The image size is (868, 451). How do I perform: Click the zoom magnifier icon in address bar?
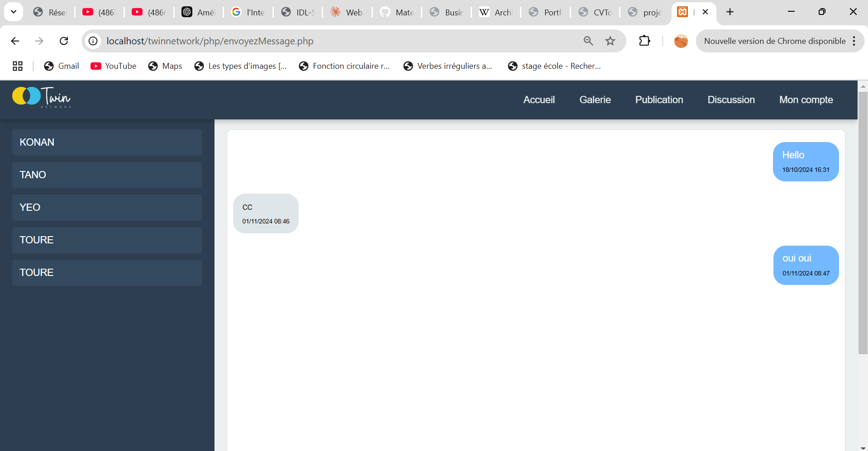[588, 41]
